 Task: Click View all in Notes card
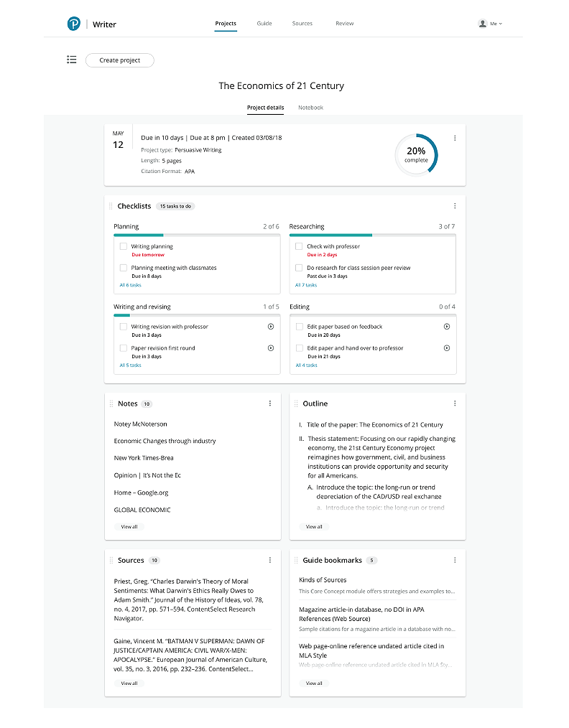(129, 526)
